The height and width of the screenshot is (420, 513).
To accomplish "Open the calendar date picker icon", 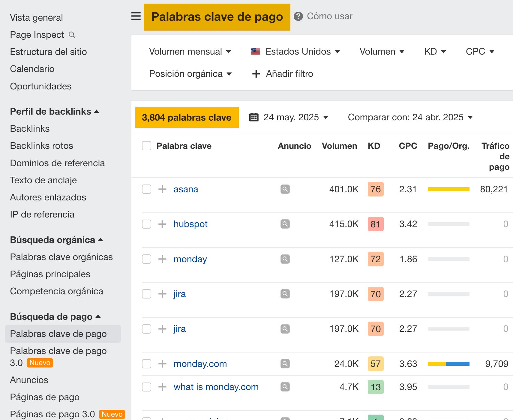I will [254, 117].
